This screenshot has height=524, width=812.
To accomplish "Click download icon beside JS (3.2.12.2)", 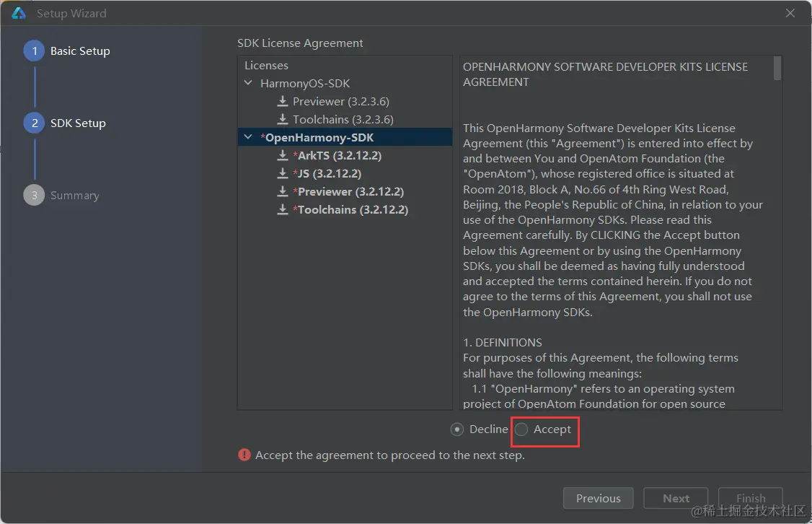I will [x=282, y=173].
